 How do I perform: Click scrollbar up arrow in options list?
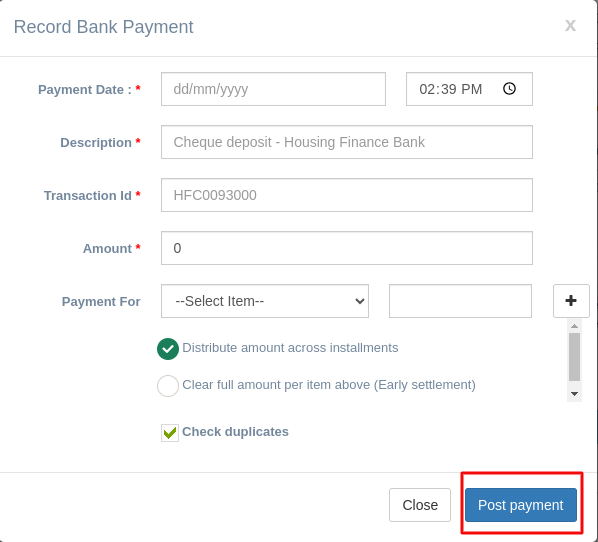574,326
